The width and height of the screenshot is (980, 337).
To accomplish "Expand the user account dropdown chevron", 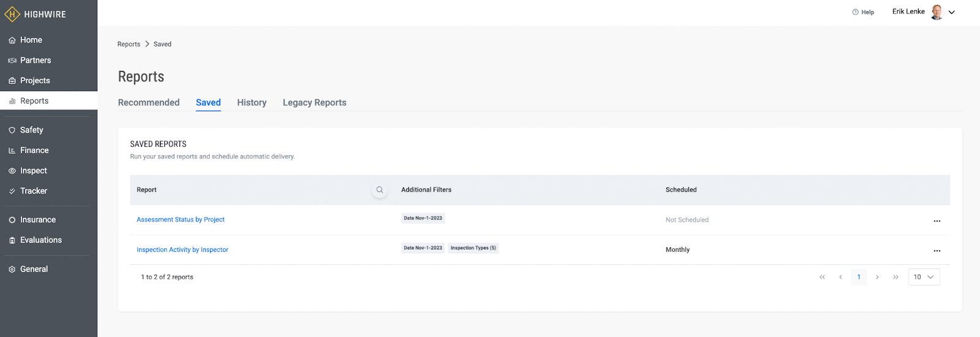I will pos(952,12).
